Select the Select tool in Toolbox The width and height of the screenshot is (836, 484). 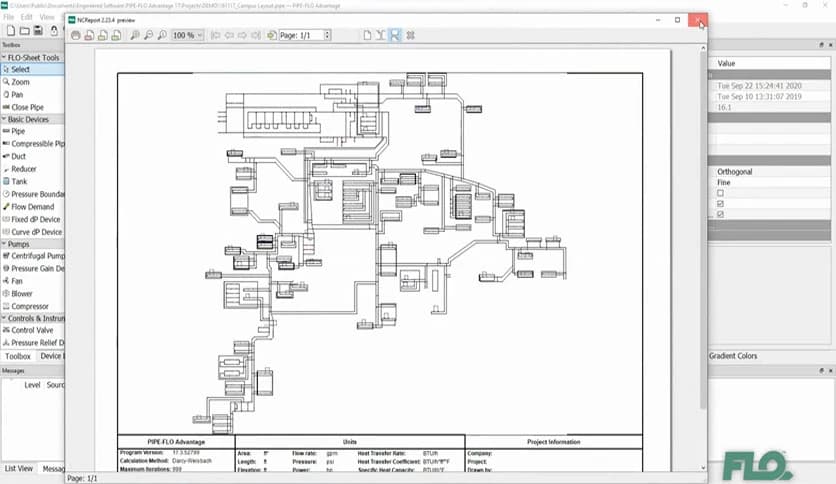click(32, 69)
